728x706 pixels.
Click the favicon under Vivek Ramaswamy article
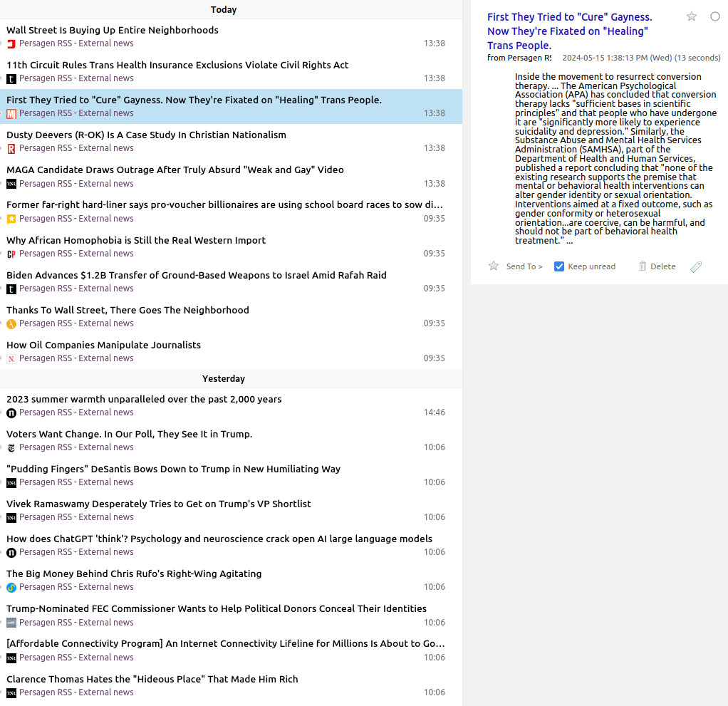[x=11, y=517]
